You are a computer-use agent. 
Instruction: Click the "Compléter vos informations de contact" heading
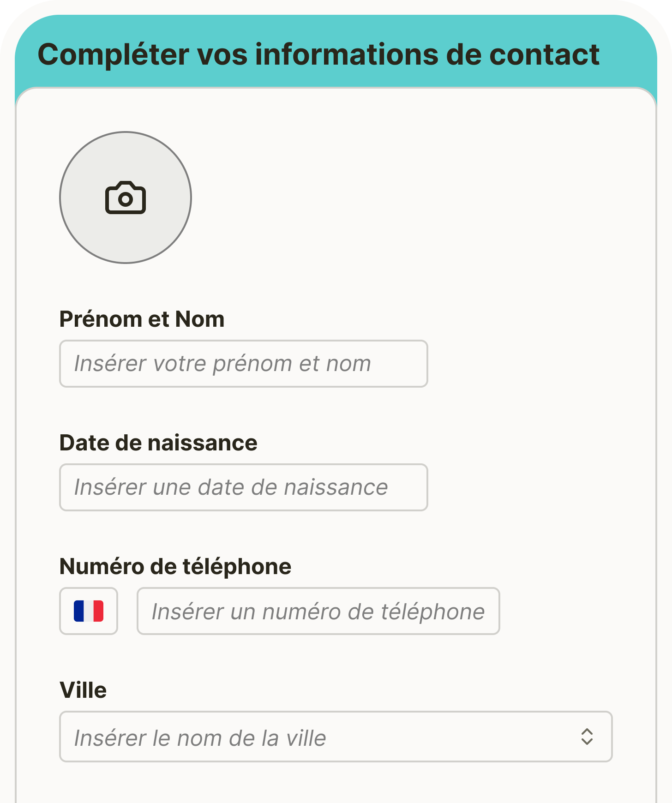tap(318, 54)
